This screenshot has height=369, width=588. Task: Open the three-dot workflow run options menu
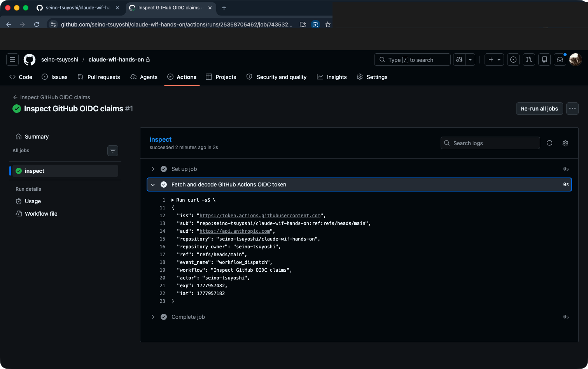572,109
